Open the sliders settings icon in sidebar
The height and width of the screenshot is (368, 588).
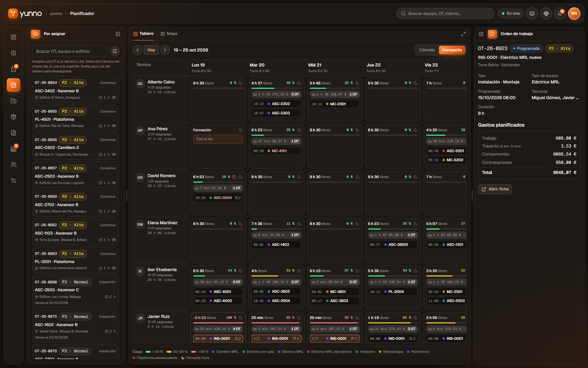click(13, 181)
